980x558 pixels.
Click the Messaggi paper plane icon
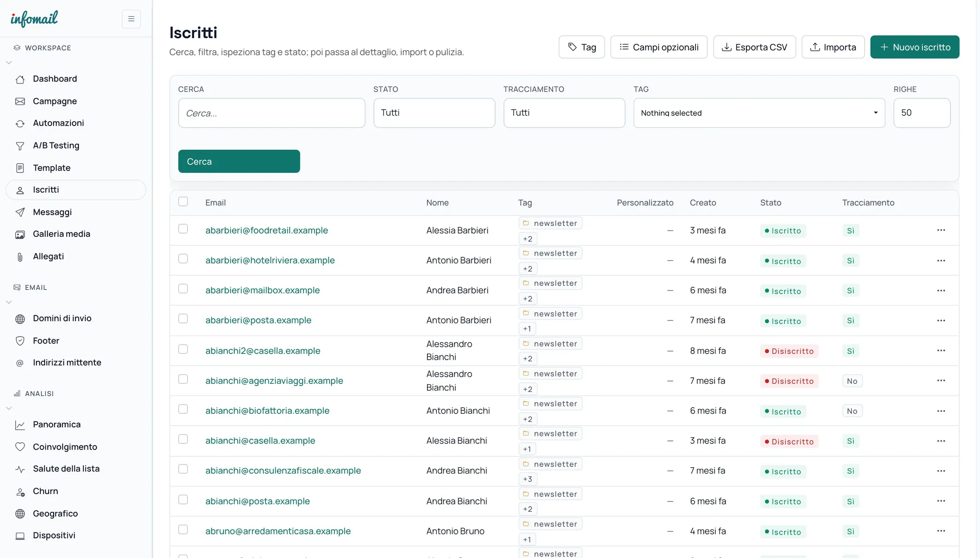tap(20, 212)
